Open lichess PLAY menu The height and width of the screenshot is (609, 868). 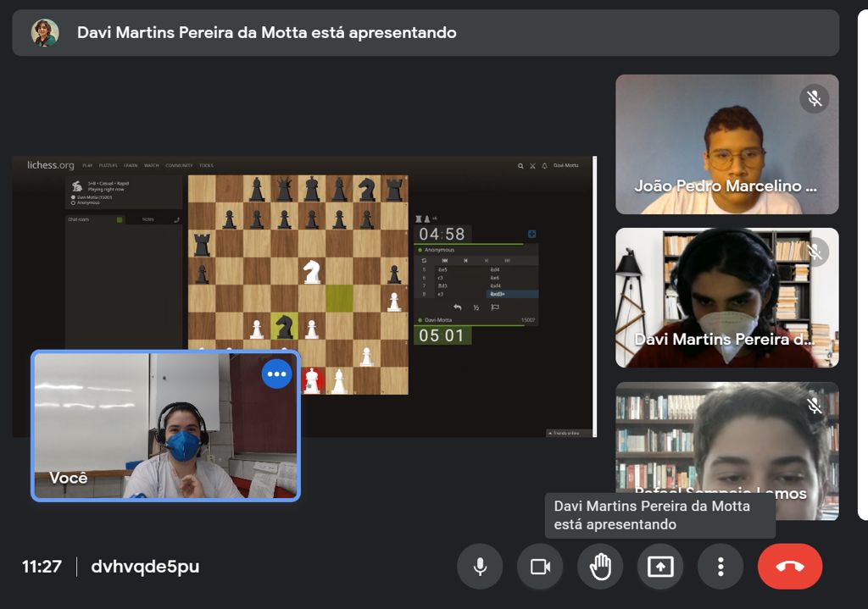pos(87,165)
